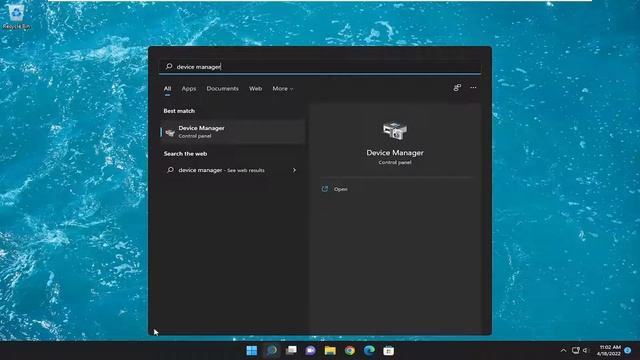The image size is (640, 360).
Task: Expand the More filters dropdown
Action: pos(282,89)
